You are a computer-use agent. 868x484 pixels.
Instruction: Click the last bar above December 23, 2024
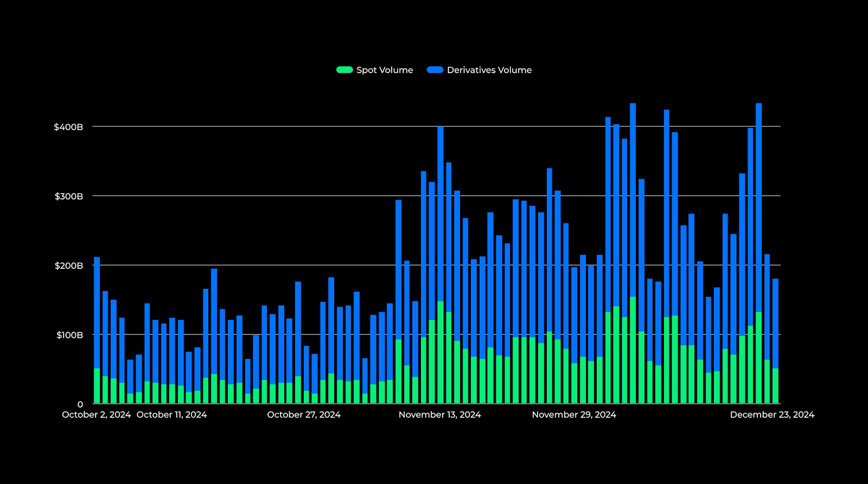pos(775,341)
